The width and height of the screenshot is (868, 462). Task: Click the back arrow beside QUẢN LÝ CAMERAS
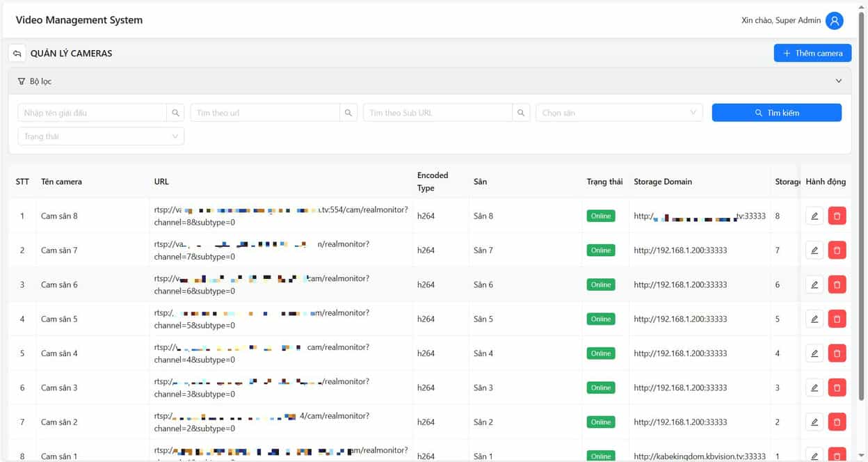[17, 54]
